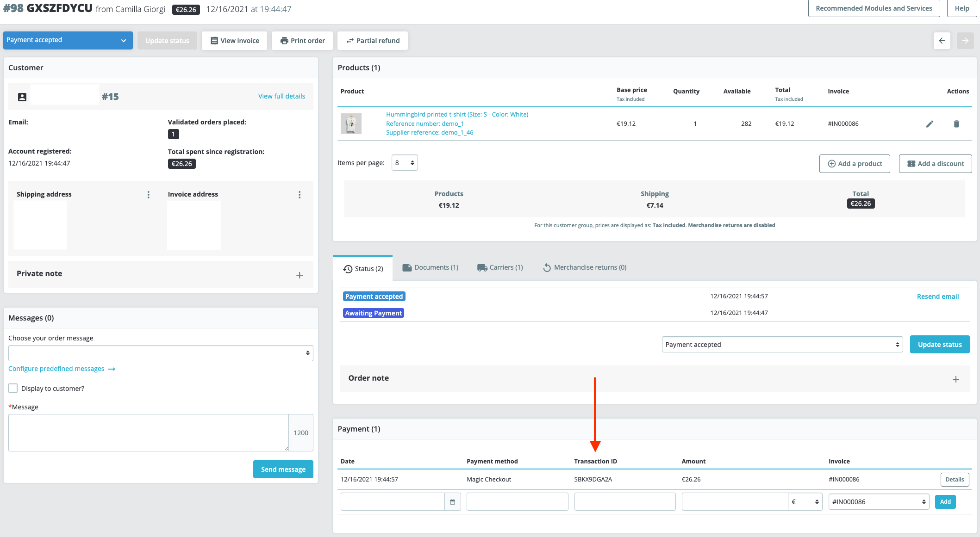Click the previous order arrow icon
The height and width of the screenshot is (537, 980).
(942, 41)
